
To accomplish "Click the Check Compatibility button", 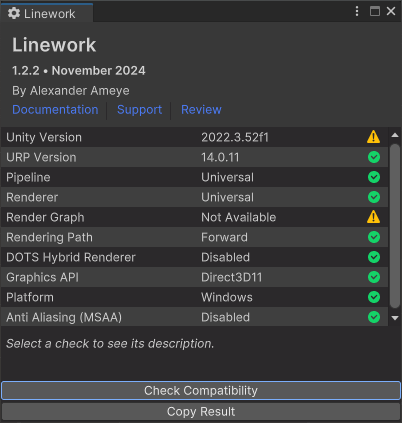I will 201,390.
